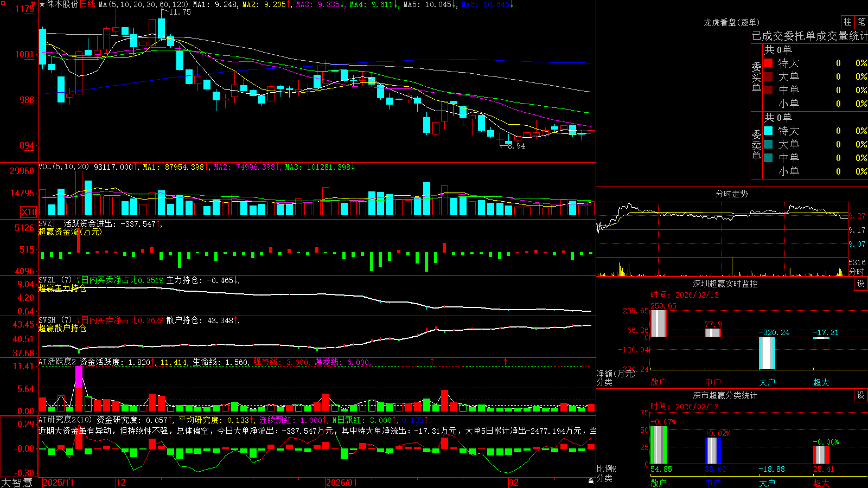This screenshot has height=488, width=868.
Task: Click the X10 volume scale box
Action: coord(29,212)
